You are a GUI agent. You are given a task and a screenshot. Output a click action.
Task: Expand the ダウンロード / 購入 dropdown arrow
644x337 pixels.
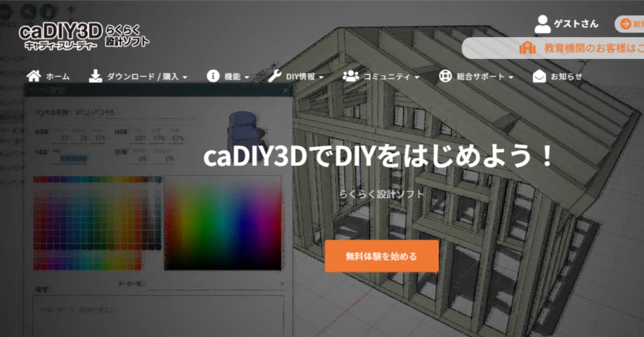point(185,77)
